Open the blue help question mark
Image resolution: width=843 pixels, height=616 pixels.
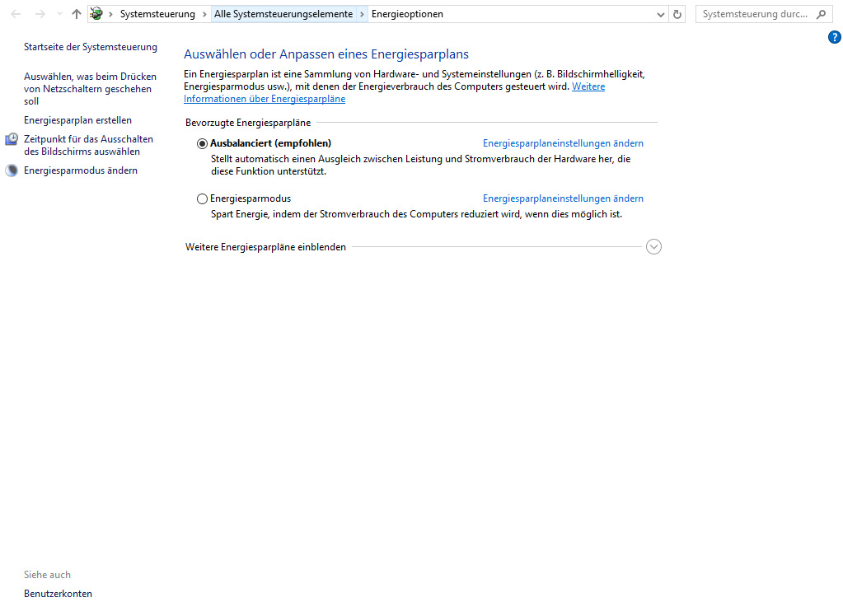(x=835, y=37)
